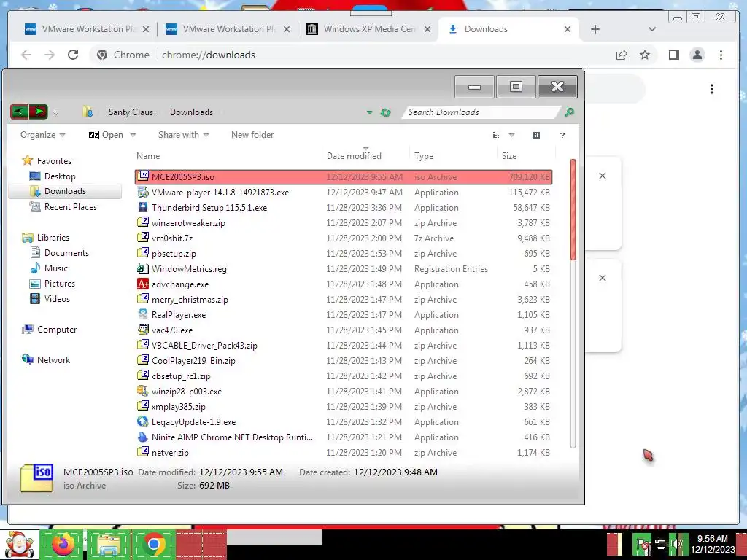747x560 pixels.
Task: Refresh the Downloads folder view
Action: pos(385,113)
